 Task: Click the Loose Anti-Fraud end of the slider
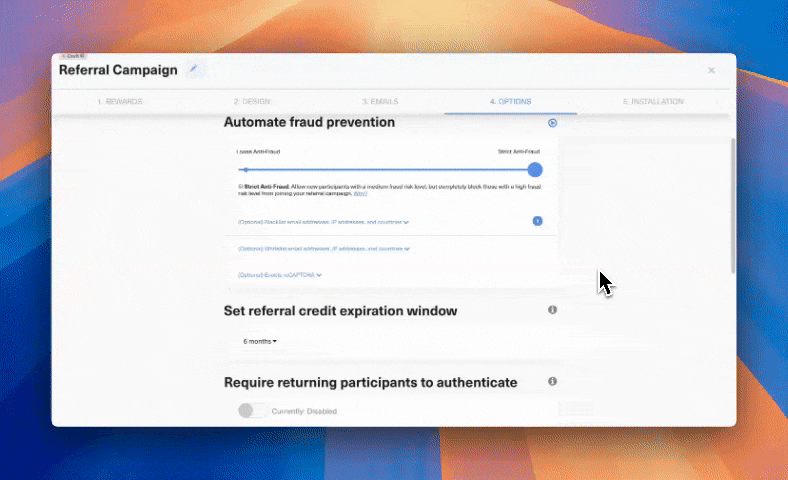(x=246, y=170)
